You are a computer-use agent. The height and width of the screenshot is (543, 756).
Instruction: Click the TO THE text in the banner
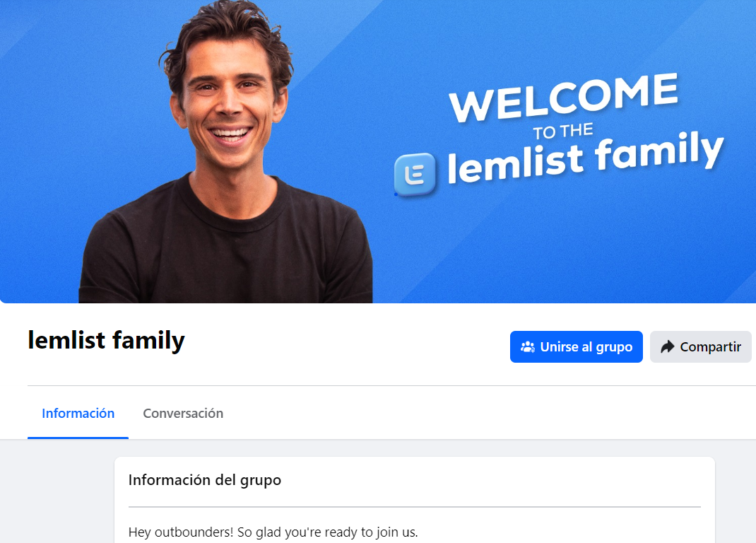(562, 131)
